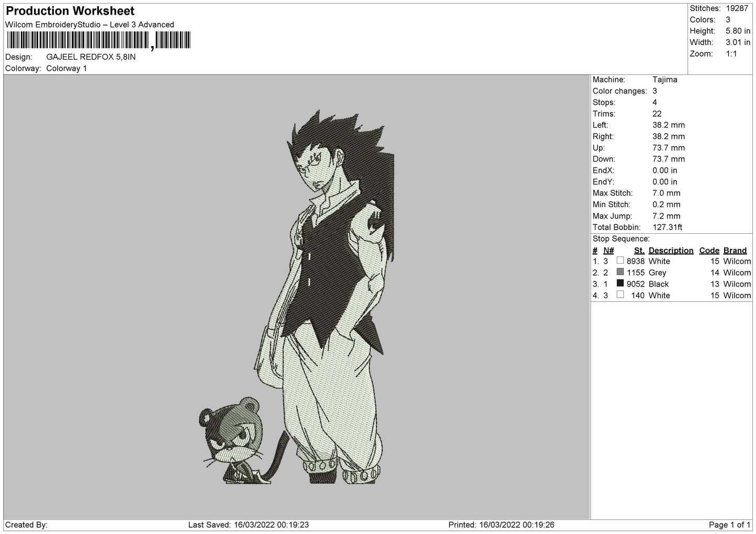Click the 'Brand' column header
756x534 pixels.
pos(735,251)
